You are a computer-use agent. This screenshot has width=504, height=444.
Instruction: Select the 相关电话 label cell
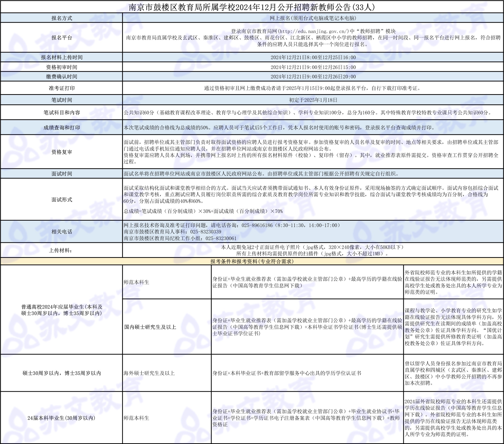coord(62,231)
